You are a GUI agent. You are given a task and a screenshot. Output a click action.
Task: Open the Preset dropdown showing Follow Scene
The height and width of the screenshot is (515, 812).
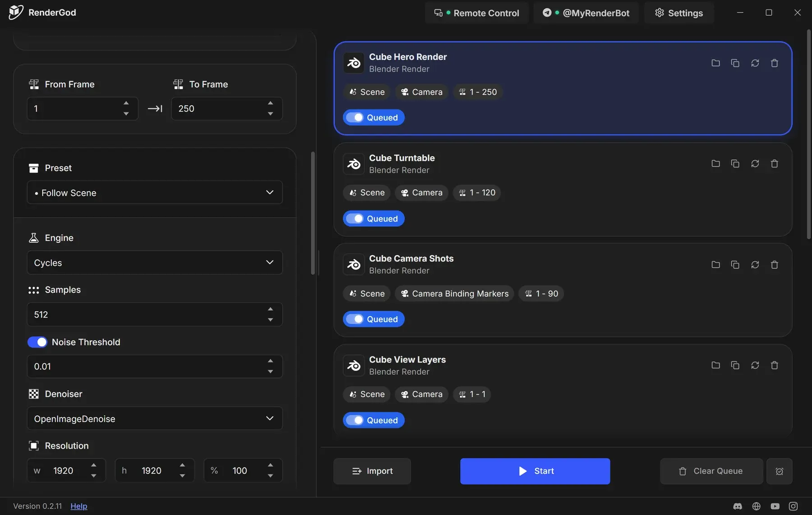coord(155,193)
